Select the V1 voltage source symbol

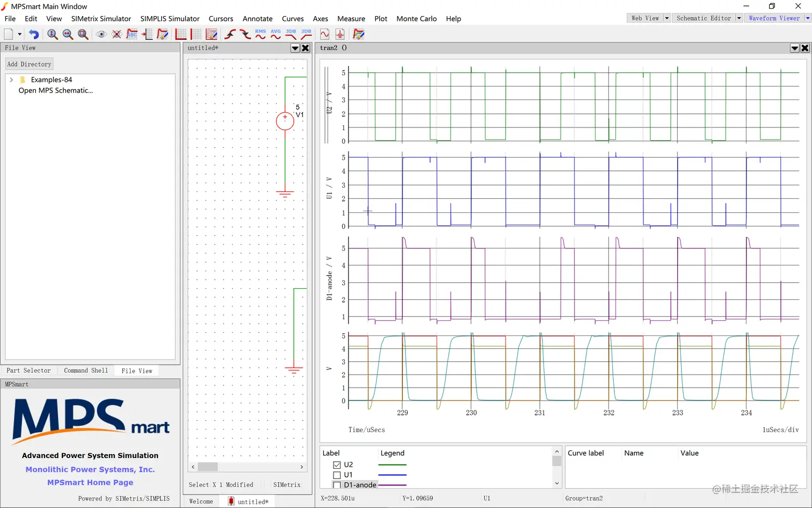pyautogui.click(x=285, y=121)
